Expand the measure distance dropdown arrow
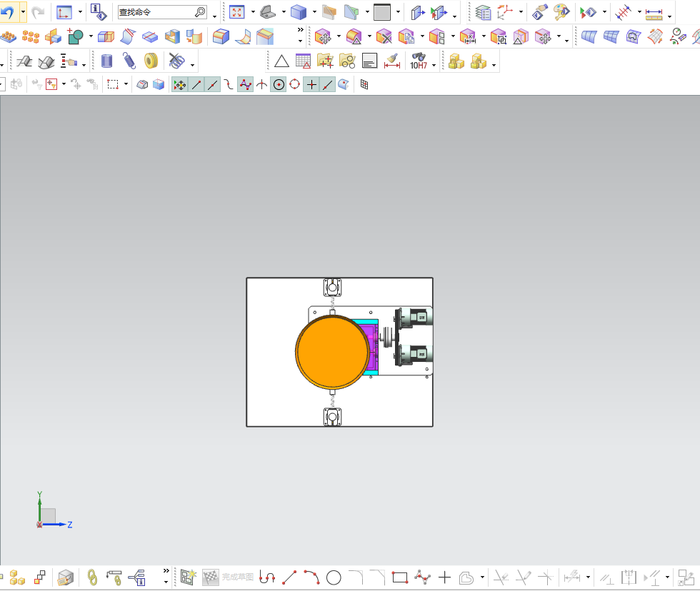Image resolution: width=700 pixels, height=591 pixels. pyautogui.click(x=669, y=16)
